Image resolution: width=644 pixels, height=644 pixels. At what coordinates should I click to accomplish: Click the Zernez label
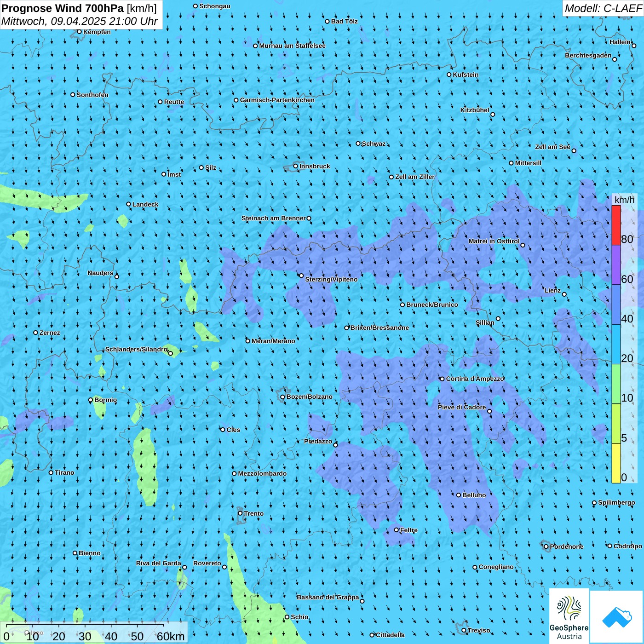(x=50, y=333)
